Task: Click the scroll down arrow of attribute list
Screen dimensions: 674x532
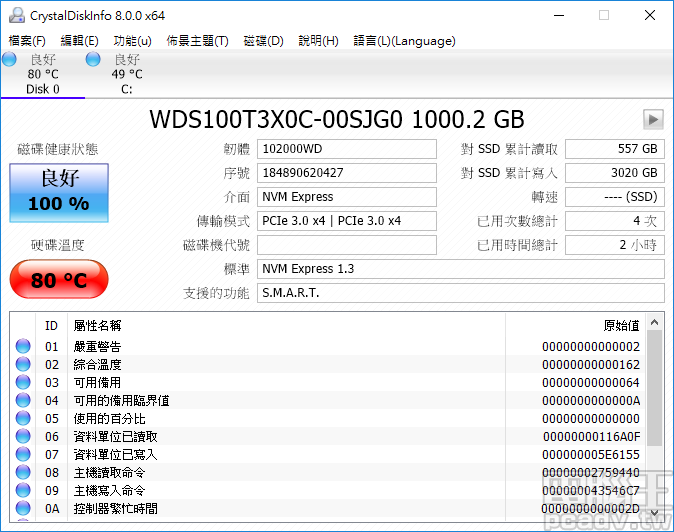Action: click(655, 512)
